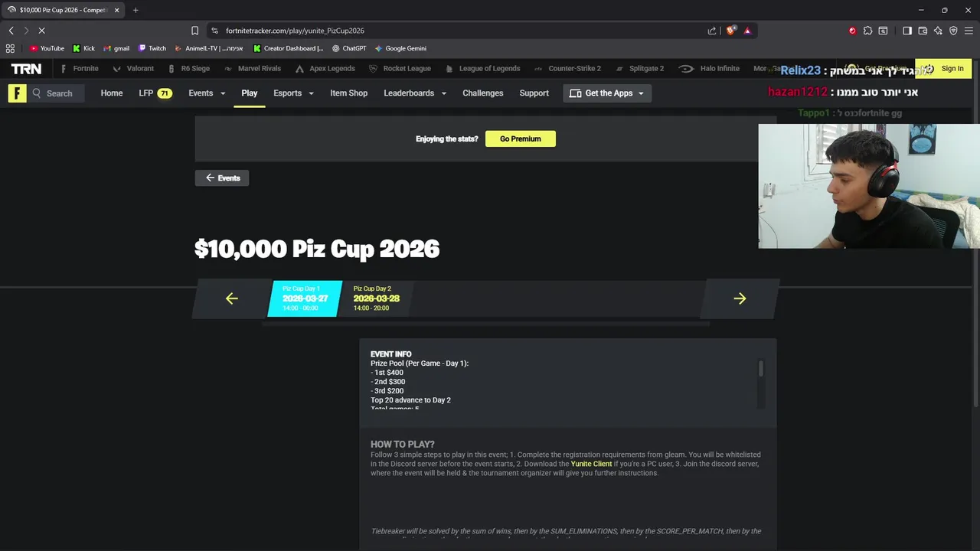Click the $10,000 Piz Cup 2026 browser tab
980x551 pixels.
63,10
